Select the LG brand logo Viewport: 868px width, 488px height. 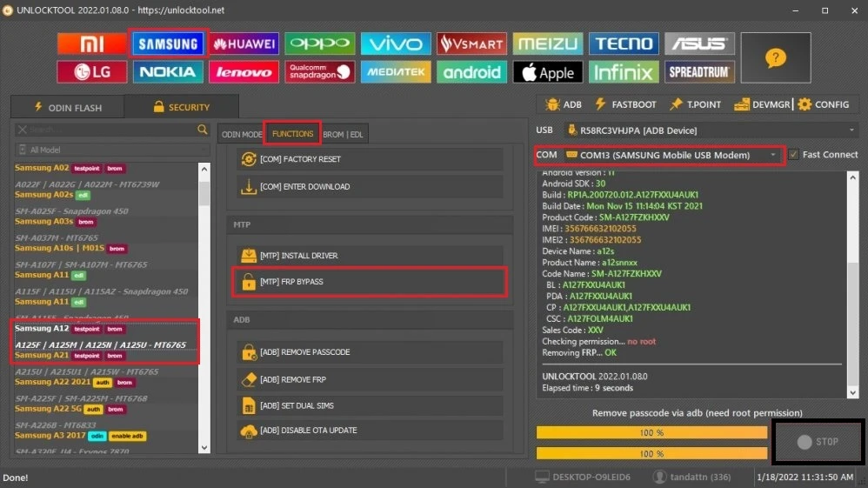tap(92, 72)
